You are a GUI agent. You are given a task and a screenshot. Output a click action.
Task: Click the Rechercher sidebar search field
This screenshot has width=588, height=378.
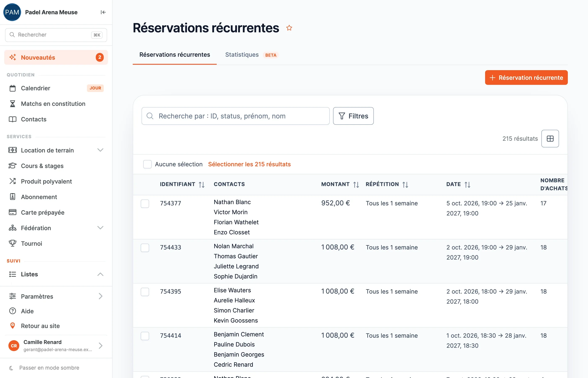pos(56,35)
